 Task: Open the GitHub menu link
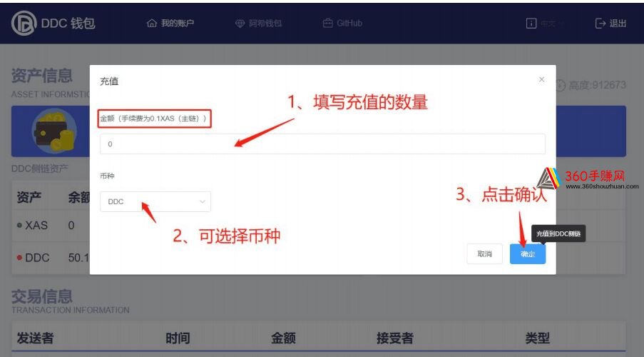pyautogui.click(x=342, y=23)
